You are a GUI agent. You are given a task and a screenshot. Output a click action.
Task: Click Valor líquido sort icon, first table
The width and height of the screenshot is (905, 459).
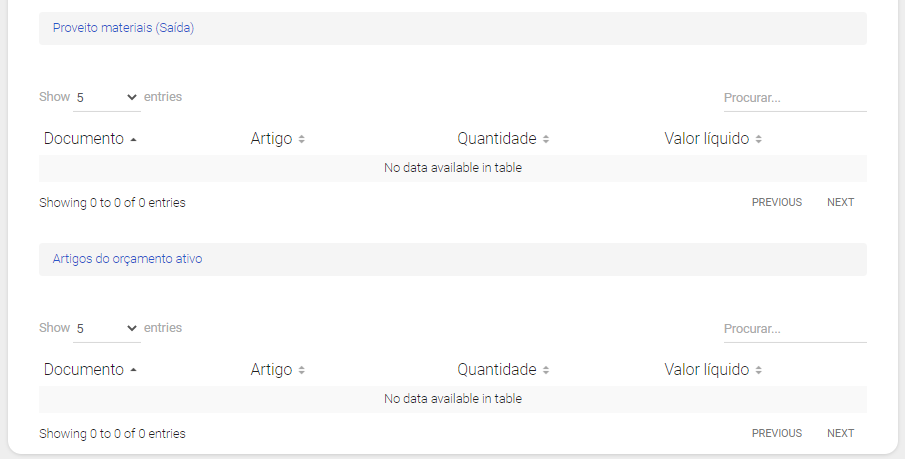759,139
